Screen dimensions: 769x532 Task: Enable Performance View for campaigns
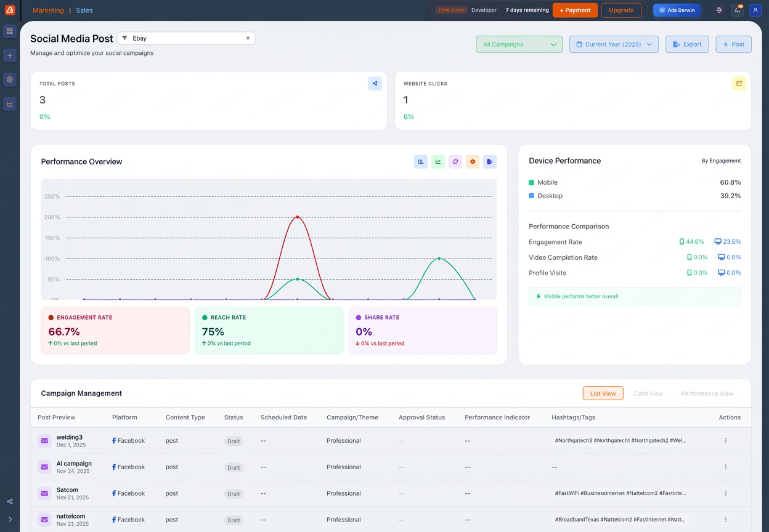[x=707, y=393]
